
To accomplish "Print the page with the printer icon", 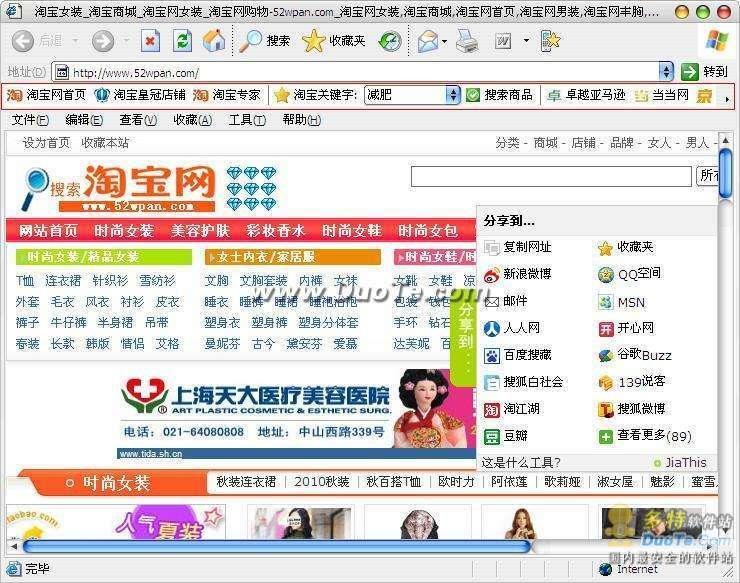I will point(467,41).
